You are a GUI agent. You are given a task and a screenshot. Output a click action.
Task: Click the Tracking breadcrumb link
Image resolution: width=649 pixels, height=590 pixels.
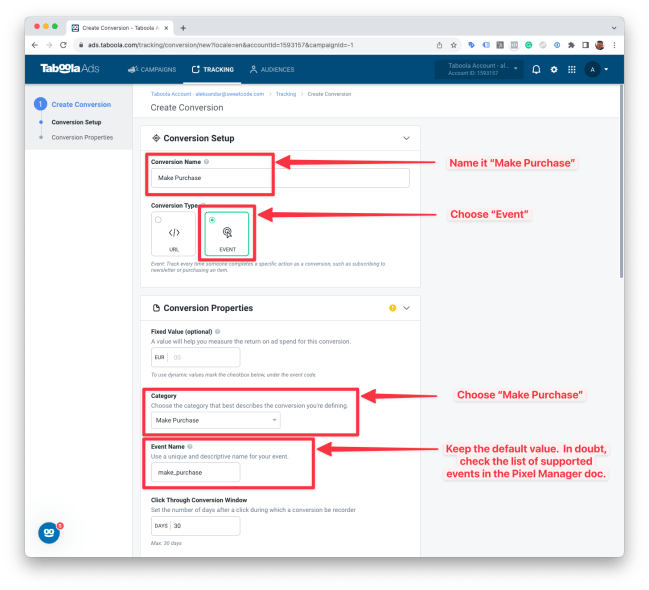click(286, 94)
